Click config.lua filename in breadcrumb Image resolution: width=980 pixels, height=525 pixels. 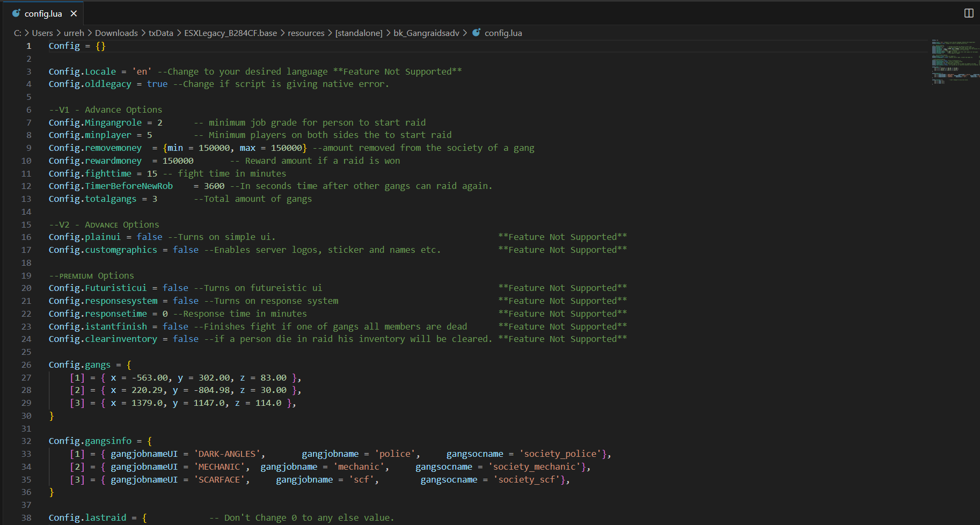point(503,33)
